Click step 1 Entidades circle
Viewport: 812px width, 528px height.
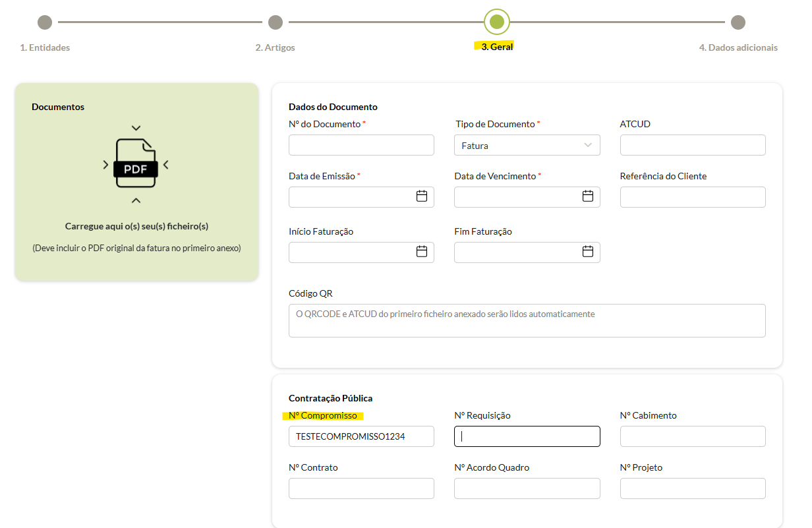click(45, 22)
